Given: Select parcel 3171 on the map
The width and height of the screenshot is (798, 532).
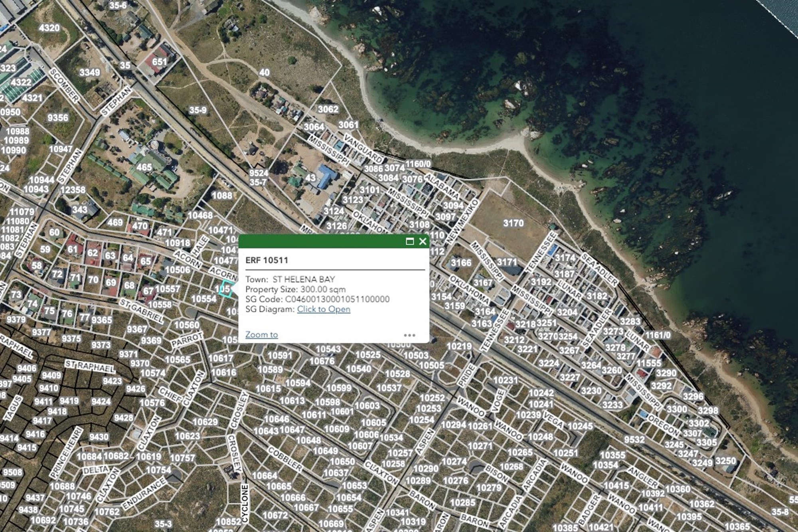Looking at the screenshot, I should coord(507,262).
